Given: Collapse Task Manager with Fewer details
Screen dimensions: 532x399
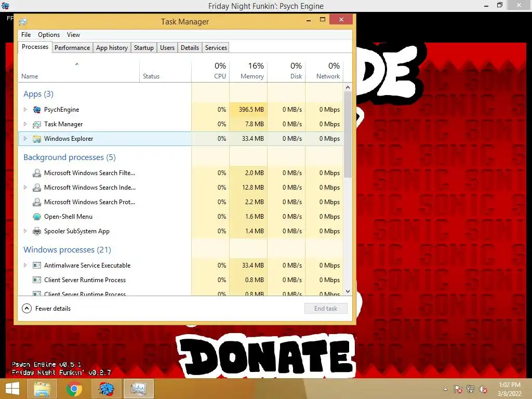Looking at the screenshot, I should pos(46,309).
